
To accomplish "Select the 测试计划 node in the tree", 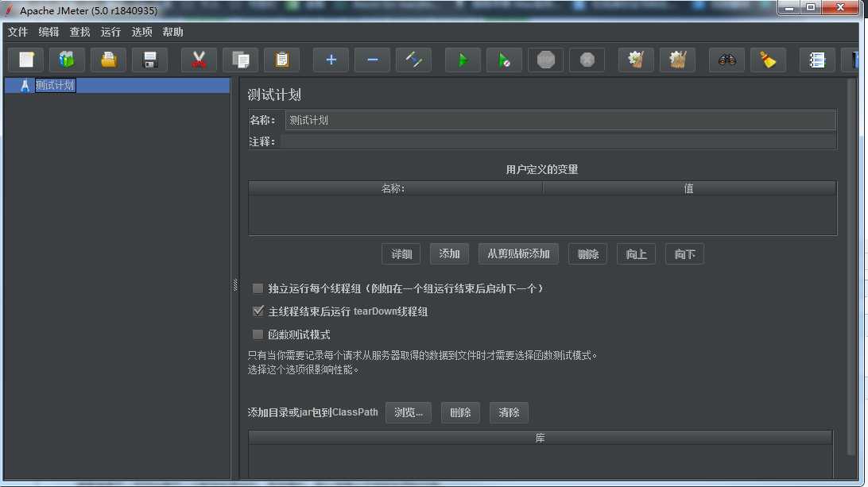I will 55,85.
